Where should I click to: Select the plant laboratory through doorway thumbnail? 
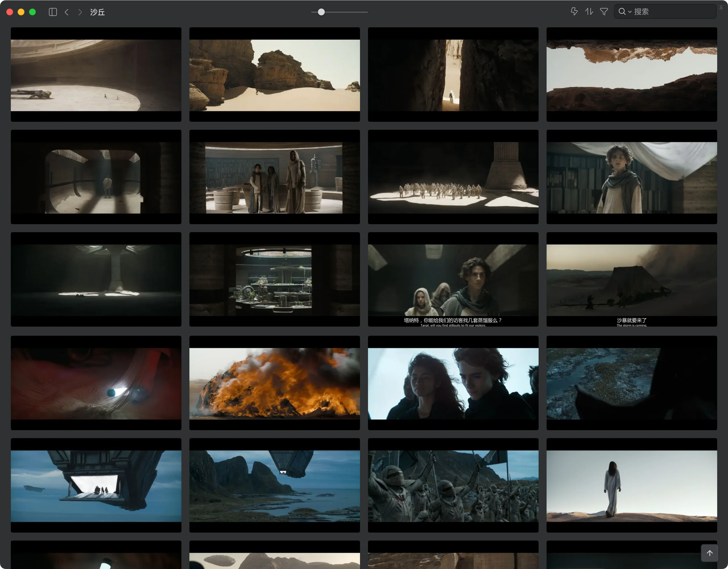pyautogui.click(x=275, y=279)
